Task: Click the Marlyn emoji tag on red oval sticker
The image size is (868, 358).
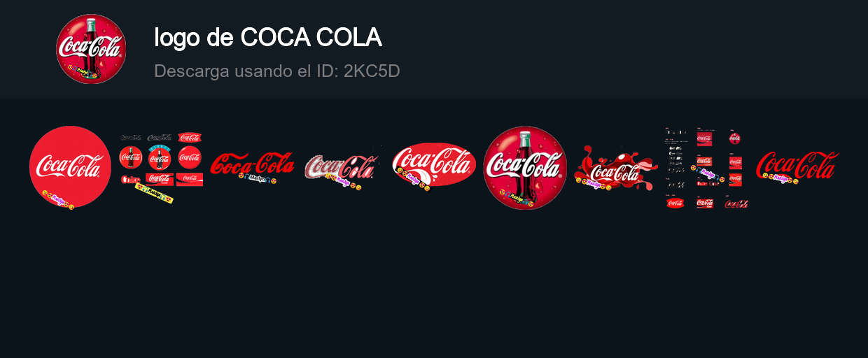Action: pyautogui.click(x=413, y=179)
